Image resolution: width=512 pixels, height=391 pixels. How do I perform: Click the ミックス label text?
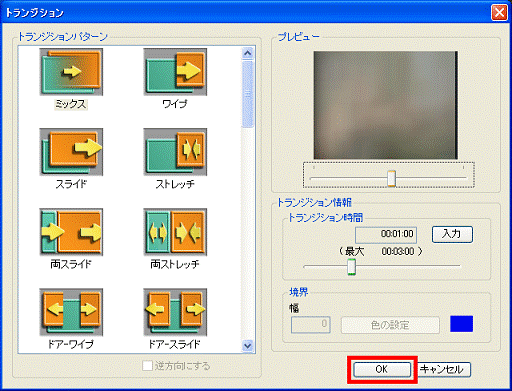71,104
